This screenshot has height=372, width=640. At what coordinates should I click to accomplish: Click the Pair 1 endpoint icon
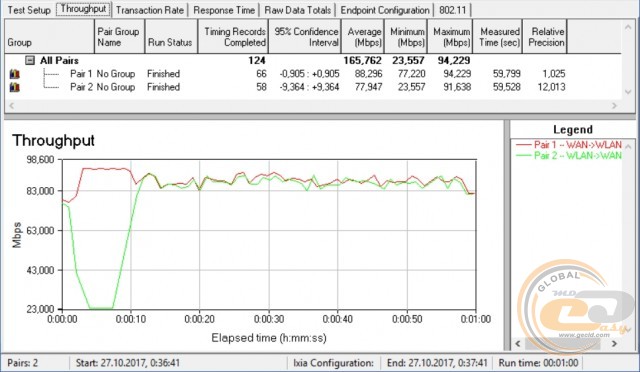click(14, 74)
